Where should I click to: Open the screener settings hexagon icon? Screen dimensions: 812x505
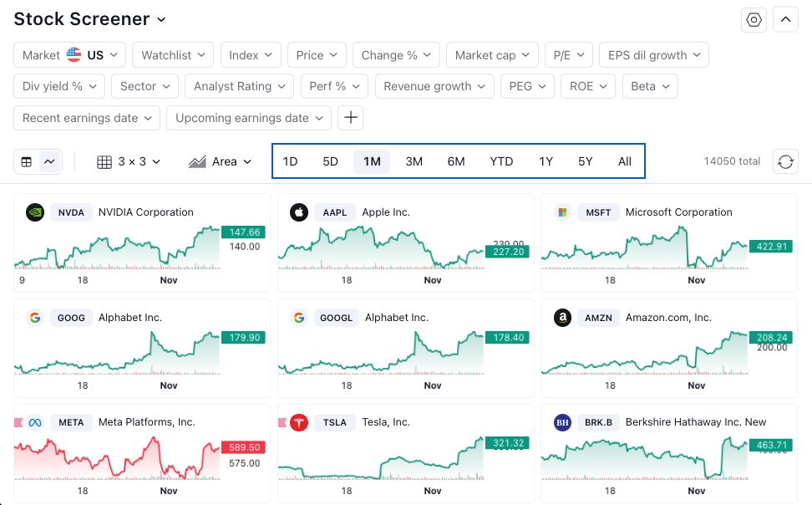point(754,20)
